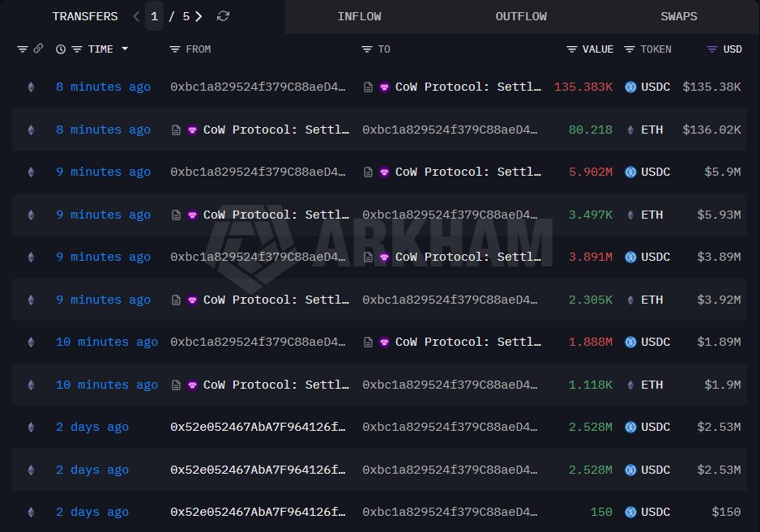Click USD amount $136.02K
This screenshot has width=760, height=532.
click(711, 130)
